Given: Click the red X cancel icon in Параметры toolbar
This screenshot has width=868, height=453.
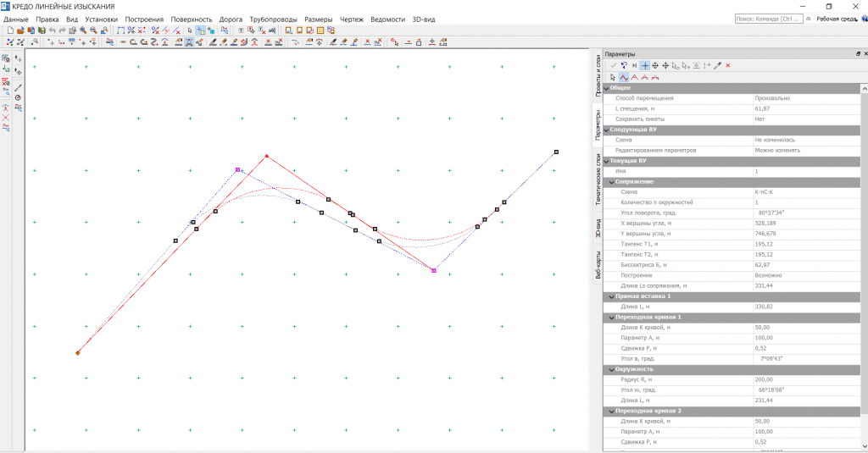Looking at the screenshot, I should click(x=727, y=65).
